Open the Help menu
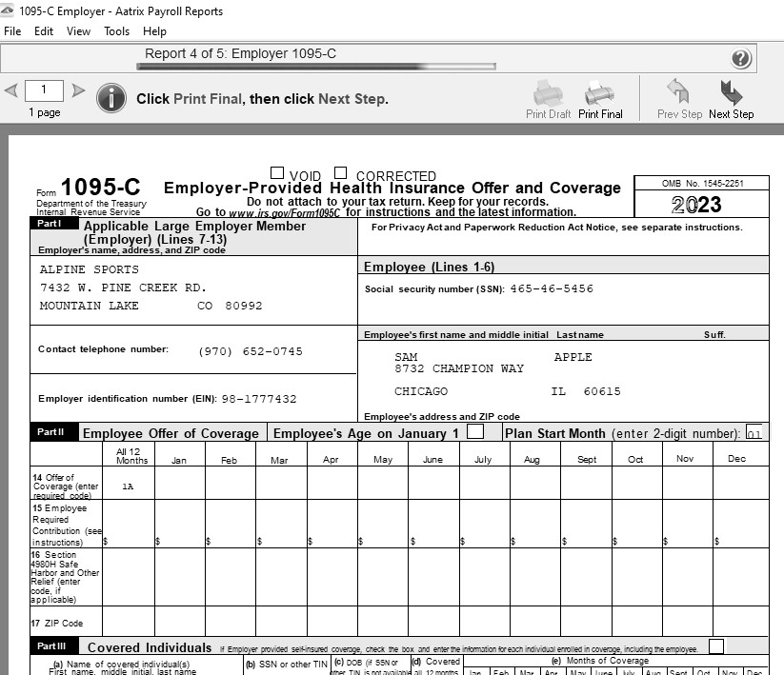The width and height of the screenshot is (784, 675). tap(154, 31)
